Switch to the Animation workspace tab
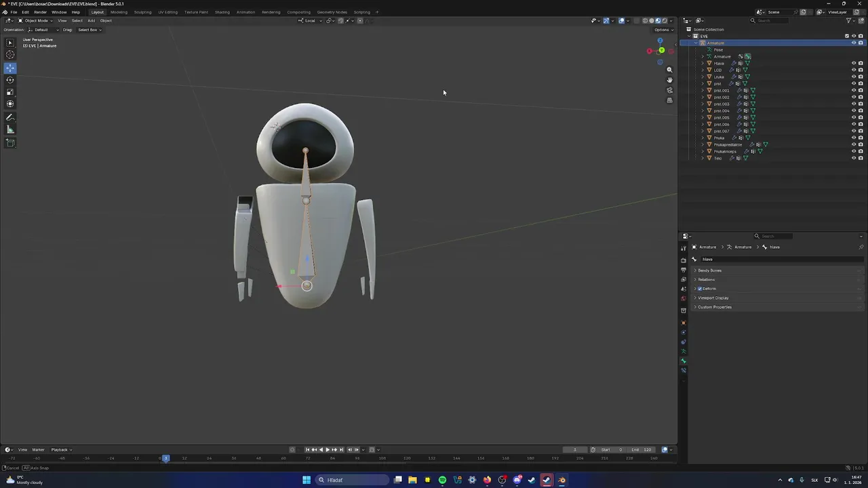Viewport: 868px width, 488px height. click(x=245, y=12)
